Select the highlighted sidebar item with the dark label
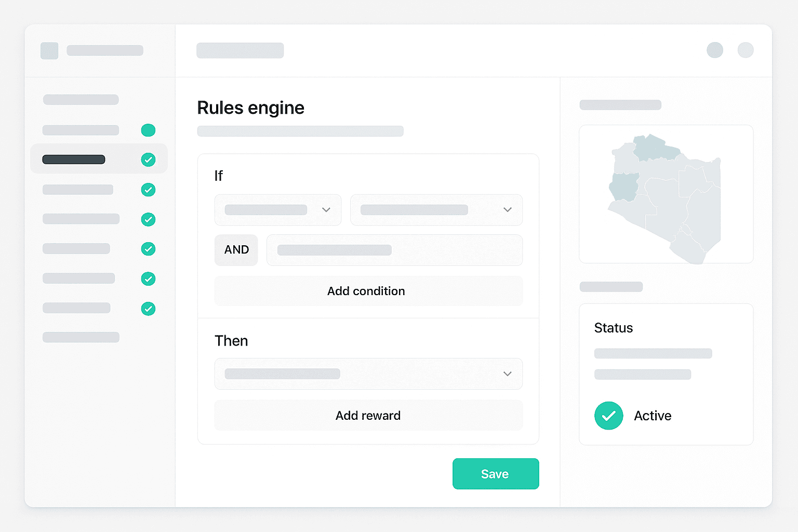Viewport: 798px width, 532px height. pyautogui.click(x=74, y=159)
